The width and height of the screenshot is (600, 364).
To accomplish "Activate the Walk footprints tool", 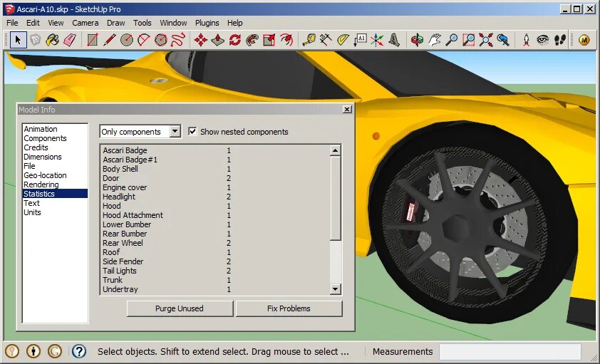I will (x=560, y=40).
